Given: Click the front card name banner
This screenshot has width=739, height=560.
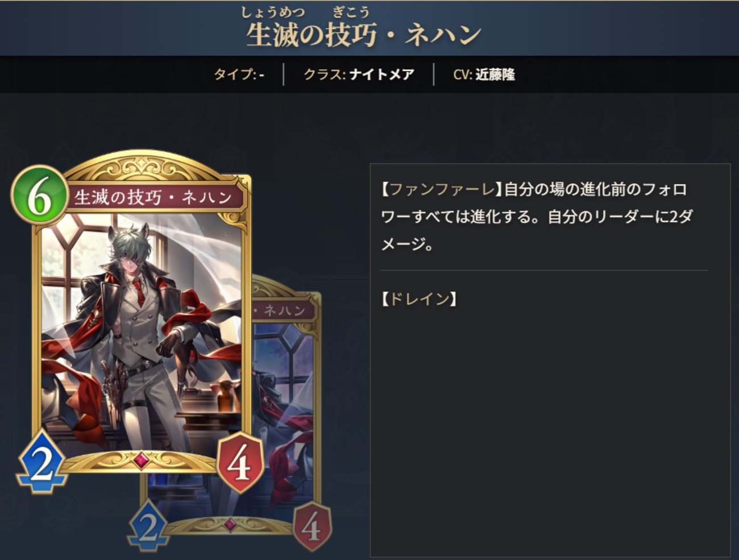Looking at the screenshot, I should [x=153, y=197].
